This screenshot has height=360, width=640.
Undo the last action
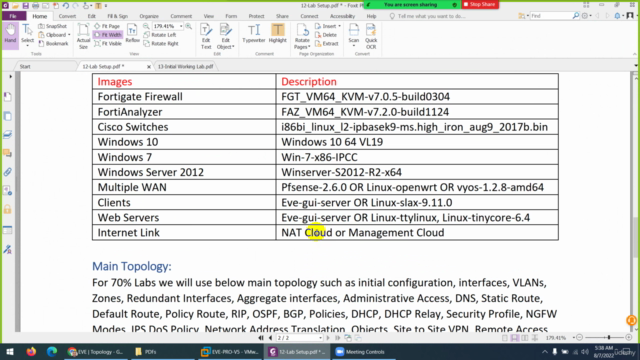click(65, 6)
